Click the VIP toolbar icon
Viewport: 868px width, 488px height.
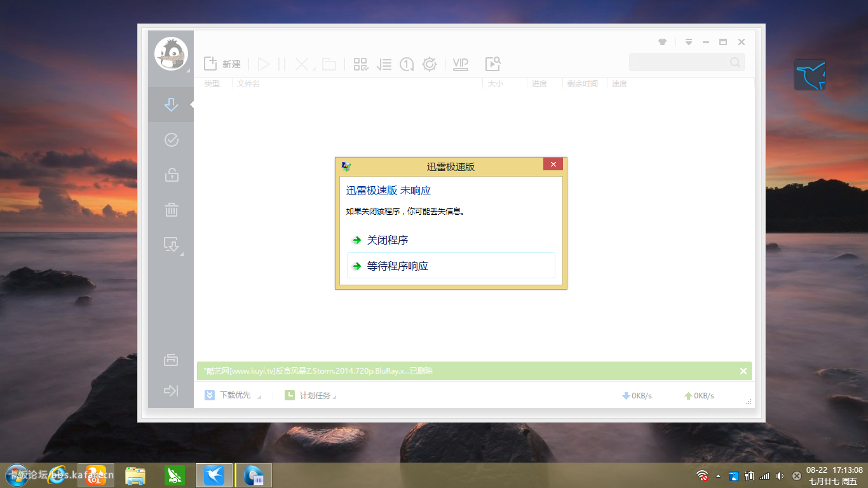(x=461, y=64)
